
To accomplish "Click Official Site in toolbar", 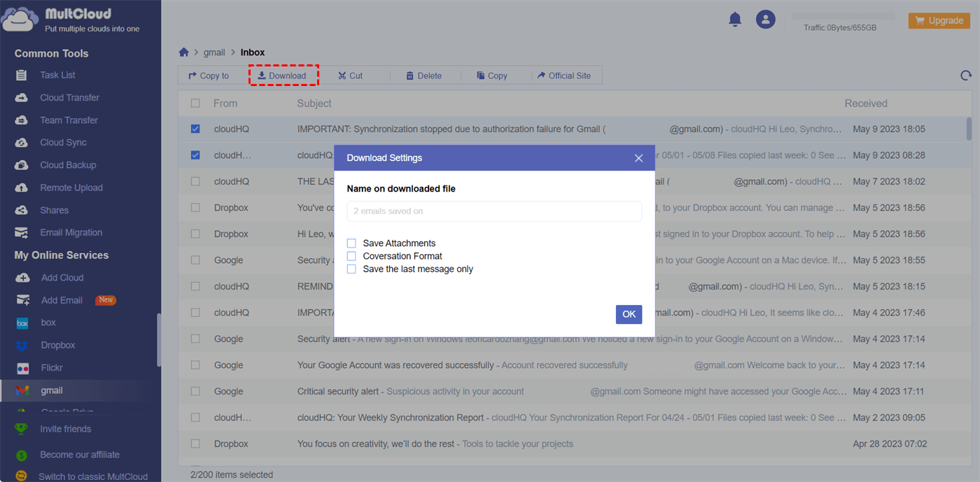I will [x=564, y=76].
